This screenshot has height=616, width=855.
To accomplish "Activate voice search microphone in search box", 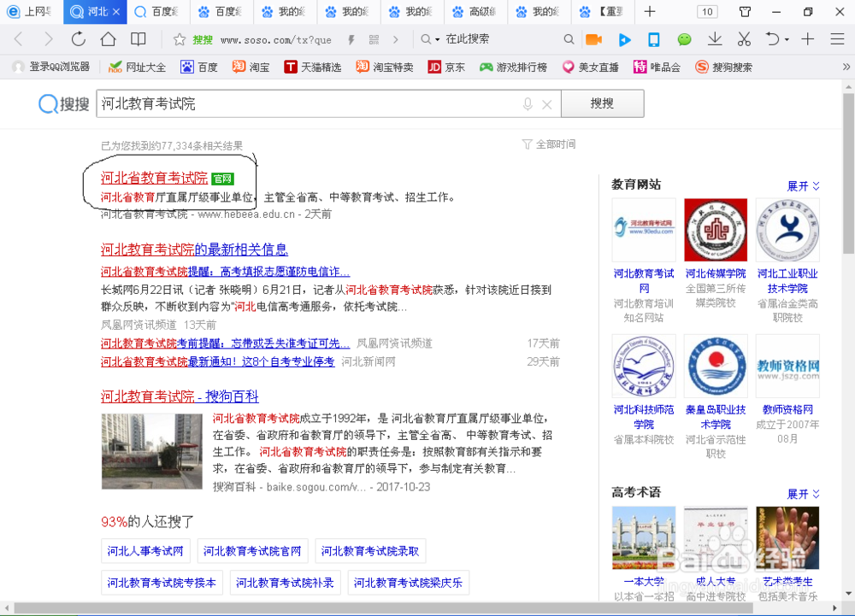I will (x=528, y=103).
